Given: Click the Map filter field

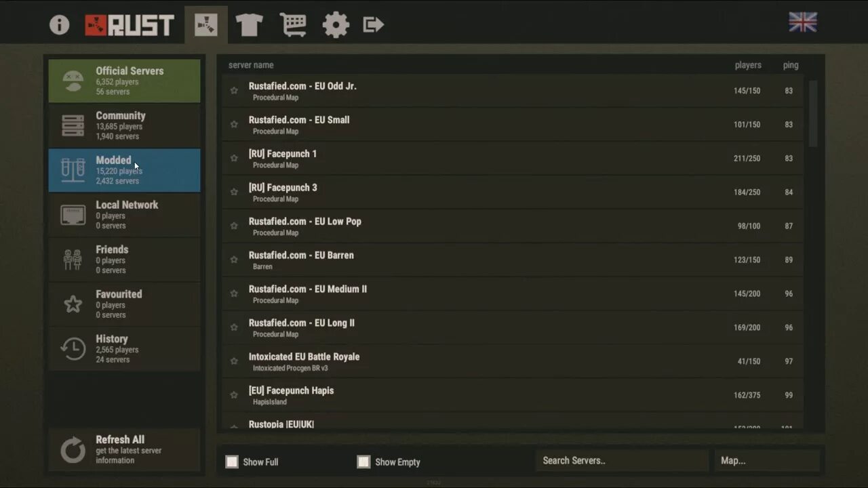Looking at the screenshot, I should [x=767, y=461].
